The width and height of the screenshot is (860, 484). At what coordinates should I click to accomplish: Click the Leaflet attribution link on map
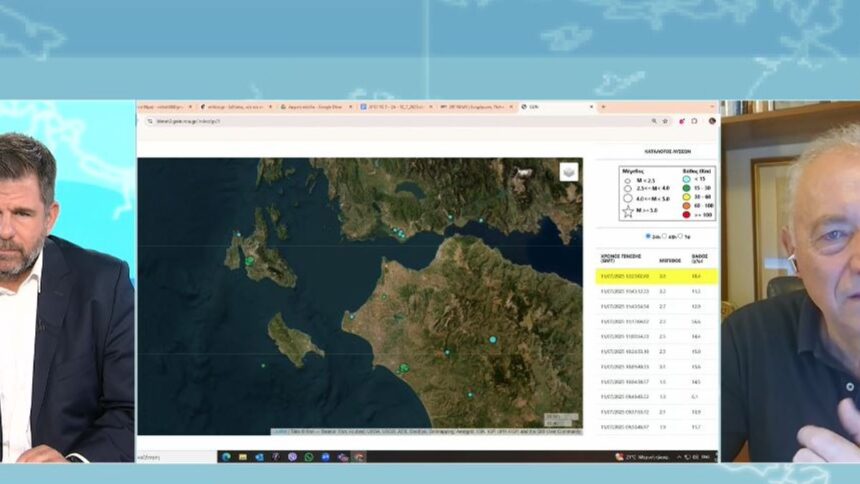click(x=279, y=432)
